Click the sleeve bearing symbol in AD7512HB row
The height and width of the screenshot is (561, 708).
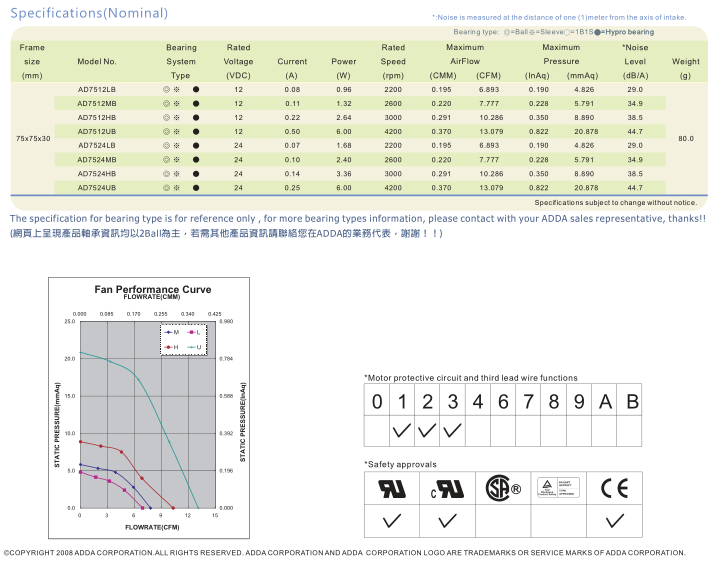click(x=177, y=117)
